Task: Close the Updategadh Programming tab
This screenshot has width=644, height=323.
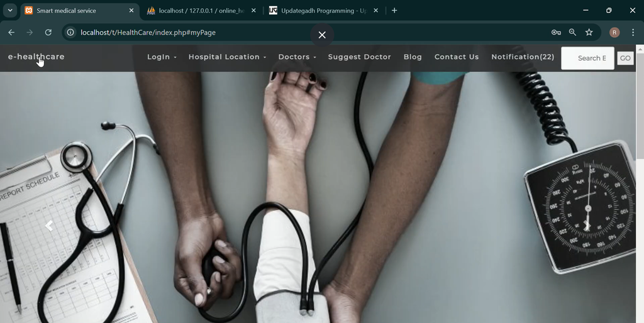Action: pos(376,11)
